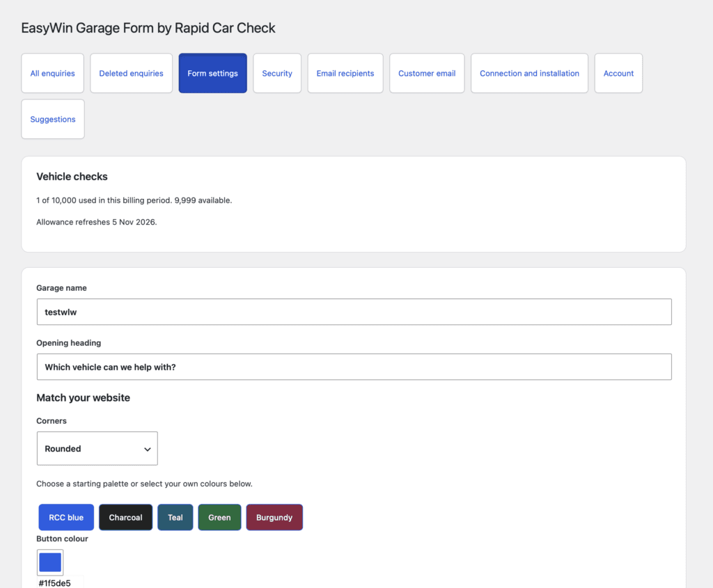Choose the Burgundy palette
The image size is (713, 588).
tap(274, 517)
